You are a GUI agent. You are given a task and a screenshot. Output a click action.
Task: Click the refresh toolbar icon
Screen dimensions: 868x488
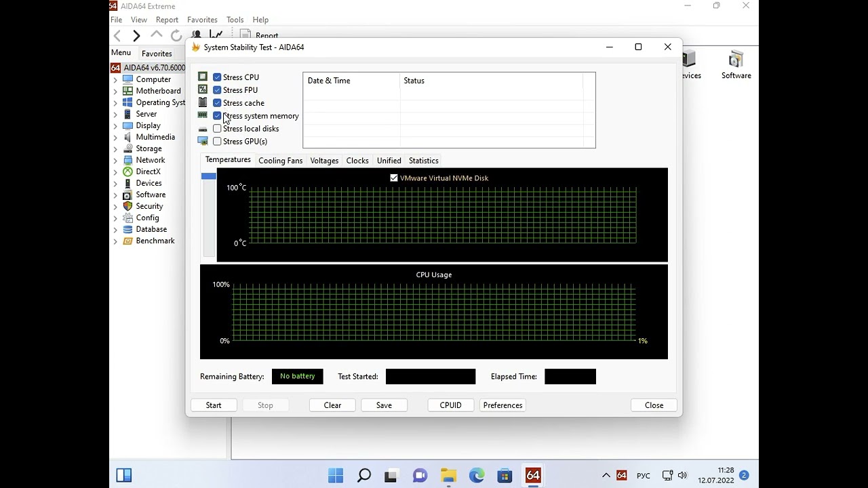[176, 36]
